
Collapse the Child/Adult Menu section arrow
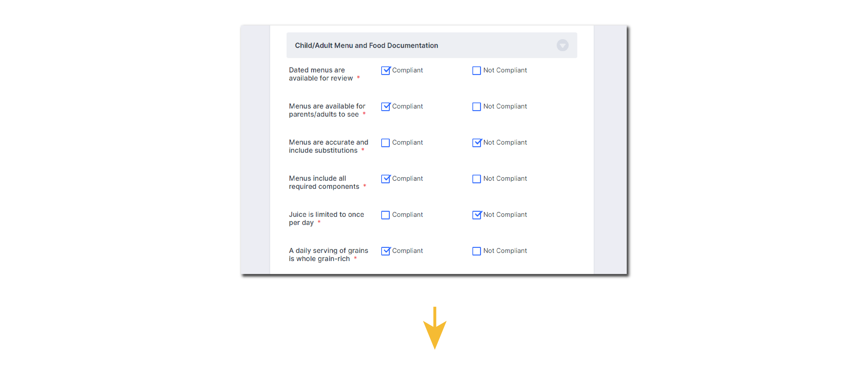click(x=562, y=45)
